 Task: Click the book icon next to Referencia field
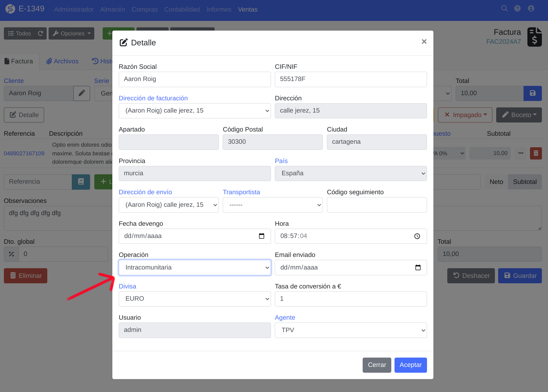coord(81,182)
